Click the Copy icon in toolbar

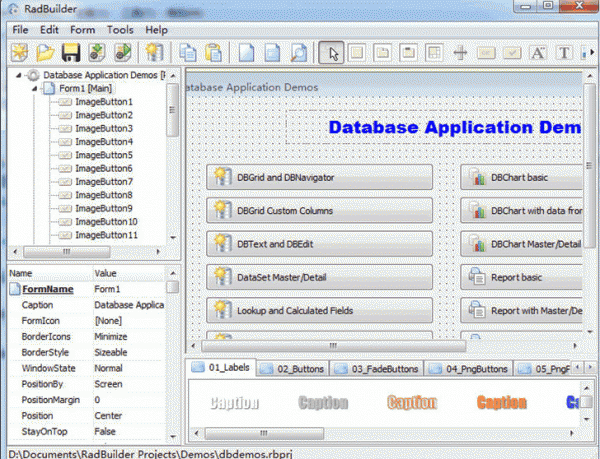pyautogui.click(x=188, y=52)
